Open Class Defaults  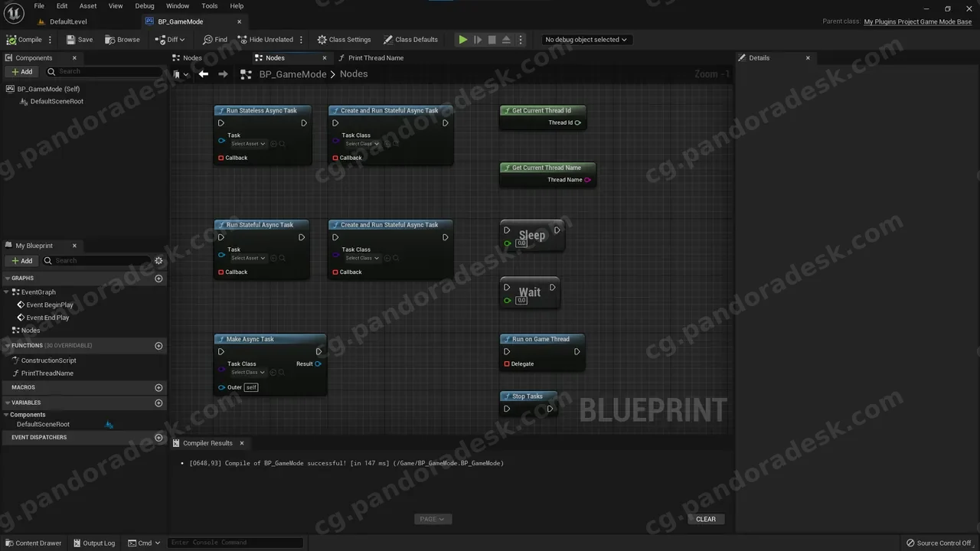(410, 40)
